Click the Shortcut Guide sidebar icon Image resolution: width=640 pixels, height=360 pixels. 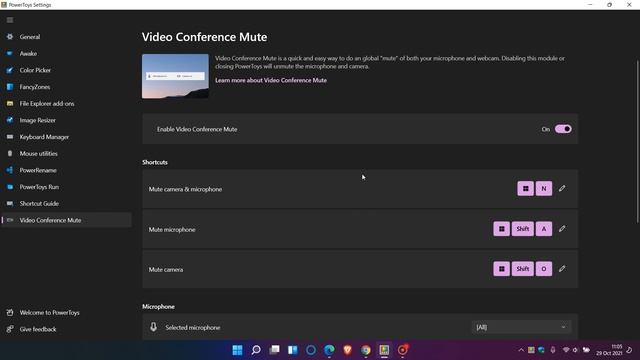[10, 203]
